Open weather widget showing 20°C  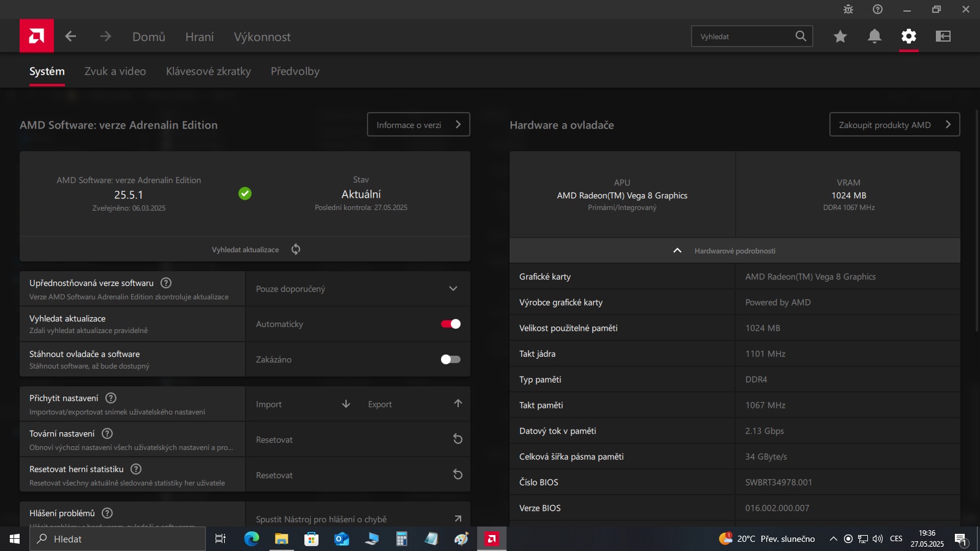[767, 539]
